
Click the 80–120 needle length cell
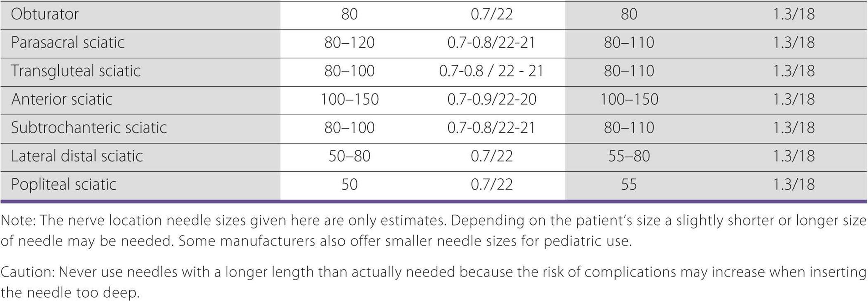(x=350, y=43)
